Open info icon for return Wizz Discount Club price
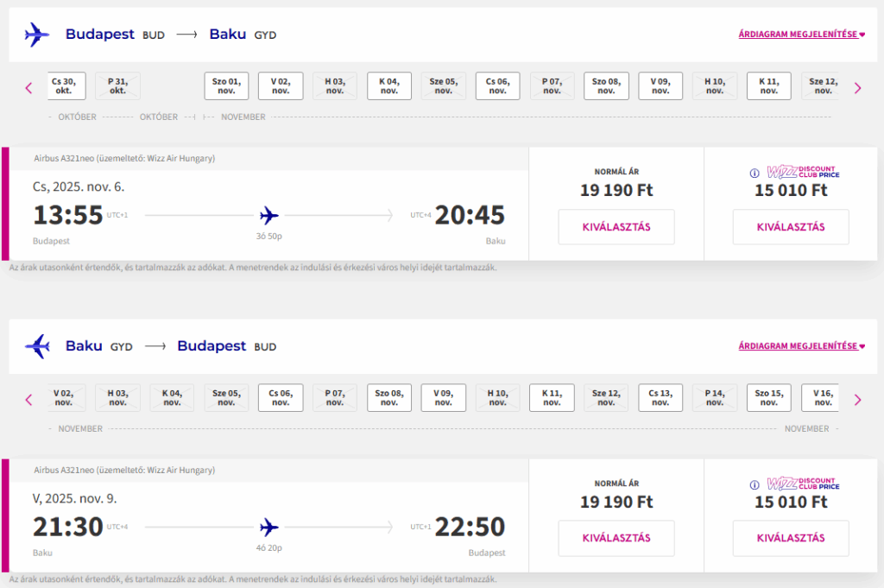The image size is (884, 588). coord(755,485)
